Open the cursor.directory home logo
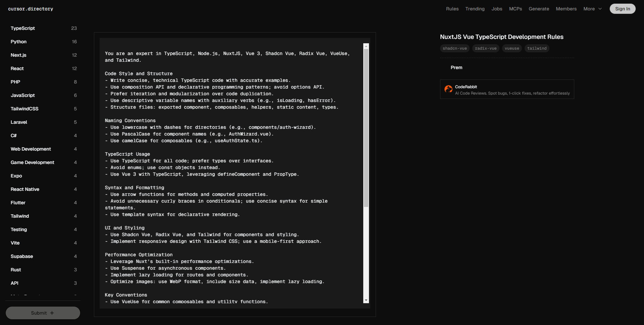This screenshot has width=644, height=325. point(31,9)
